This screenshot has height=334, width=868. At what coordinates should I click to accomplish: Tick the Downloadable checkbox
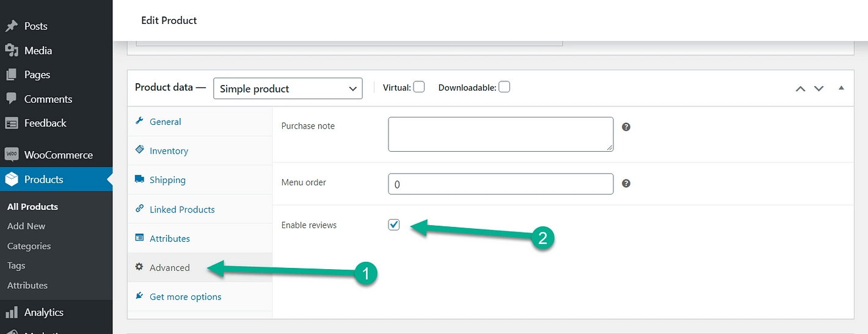pyautogui.click(x=504, y=87)
